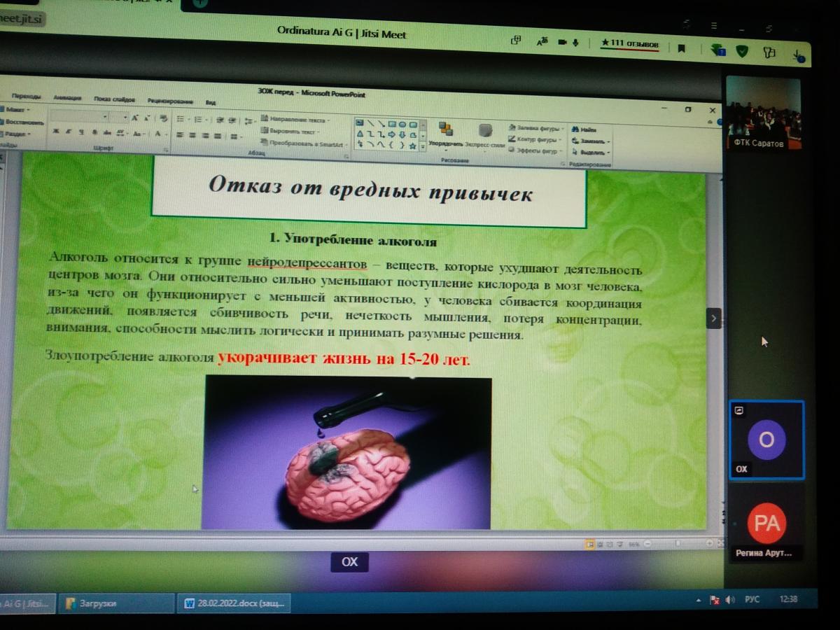Center the text

pos(192,136)
